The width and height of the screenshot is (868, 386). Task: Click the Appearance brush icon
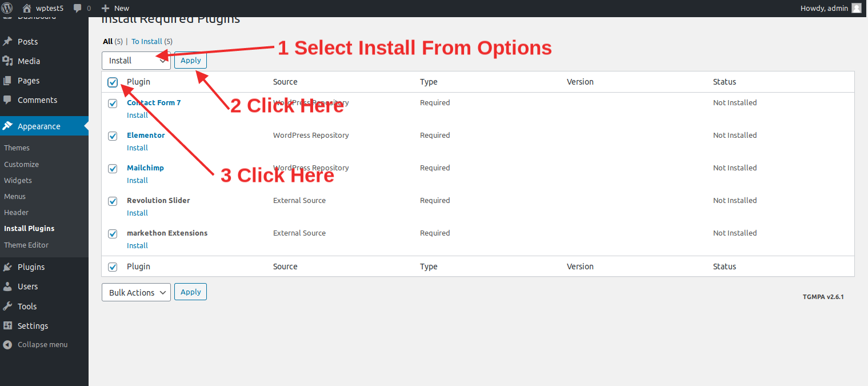tap(7, 126)
